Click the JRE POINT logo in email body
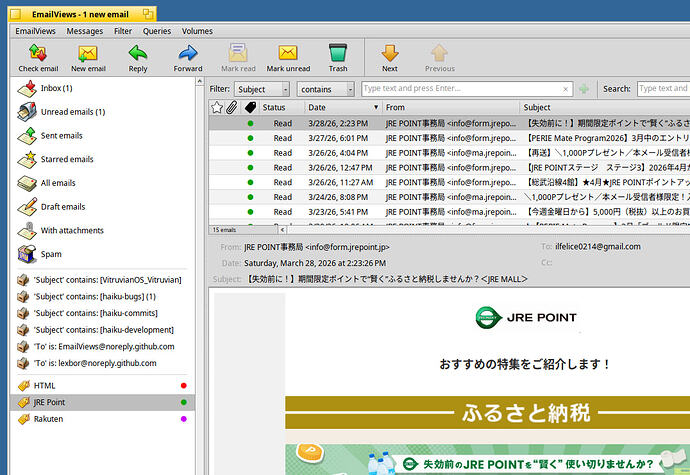 point(526,317)
